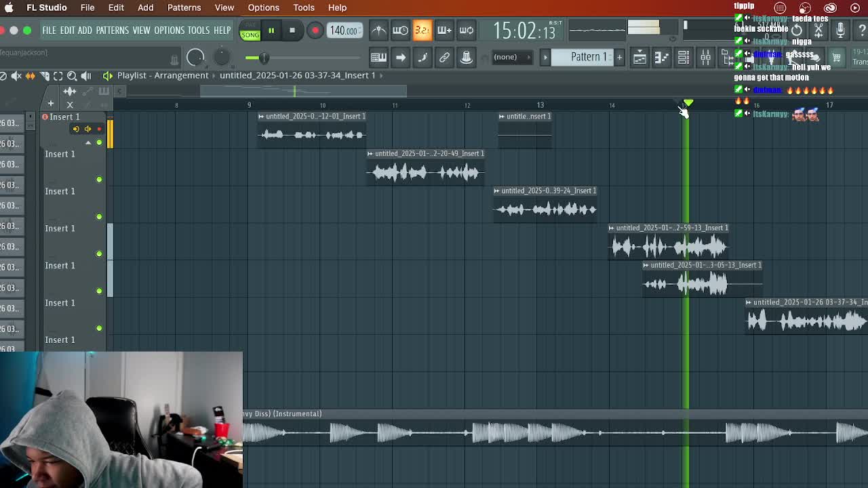
Task: Open clip menu of ..12-01_Insert 1 clip
Action: (x=262, y=117)
